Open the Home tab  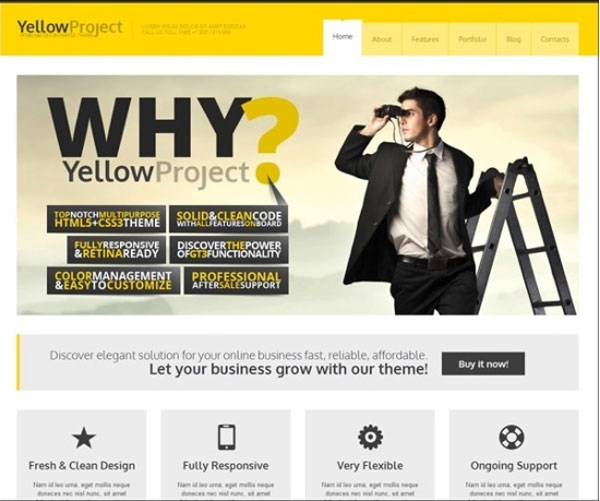click(x=342, y=38)
